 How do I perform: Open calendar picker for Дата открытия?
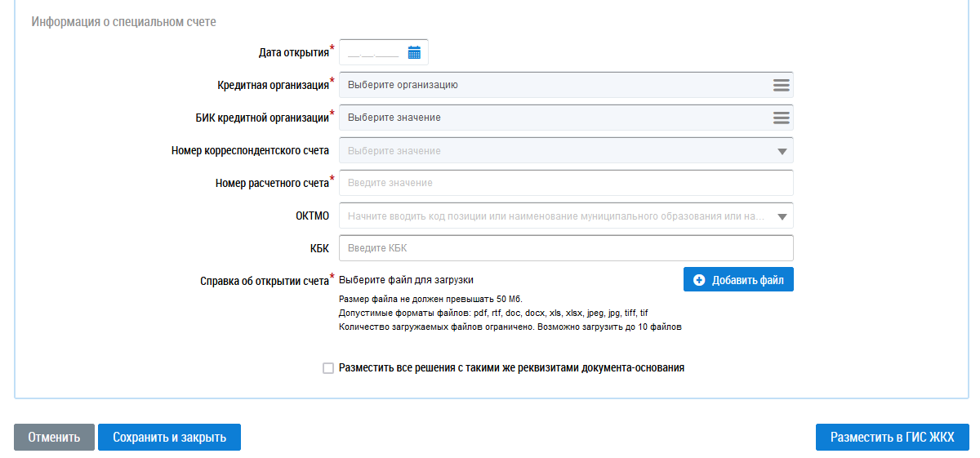pos(414,52)
